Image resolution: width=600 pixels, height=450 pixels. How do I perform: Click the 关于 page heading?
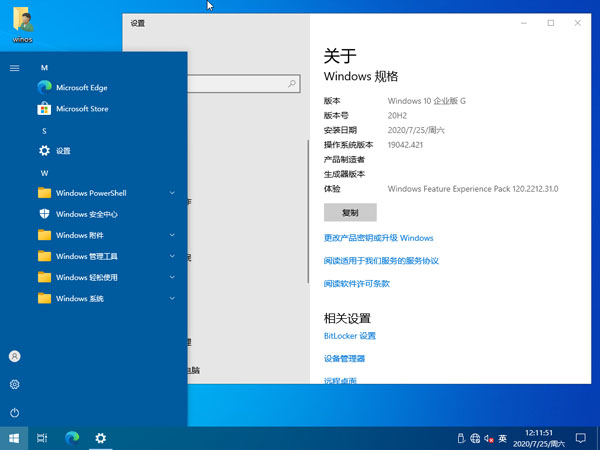340,56
